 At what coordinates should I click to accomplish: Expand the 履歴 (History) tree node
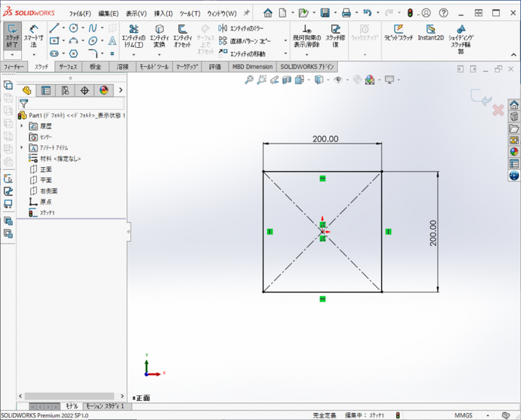(x=22, y=125)
